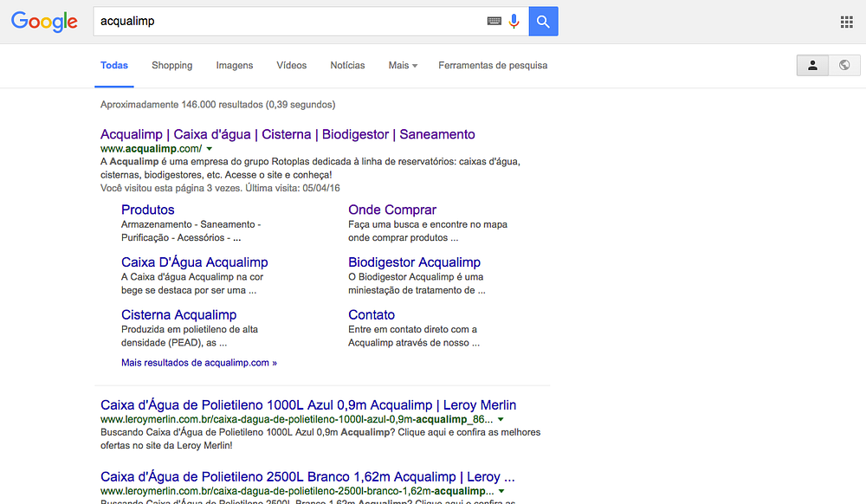Screen dimensions: 866x504
Task: Open the Caixa D'Água Acqualimp sitelink
Action: 194,262
